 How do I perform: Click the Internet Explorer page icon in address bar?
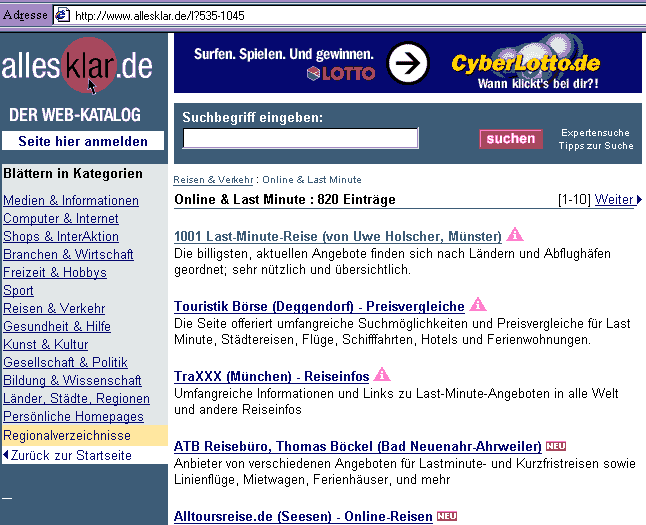[62, 15]
